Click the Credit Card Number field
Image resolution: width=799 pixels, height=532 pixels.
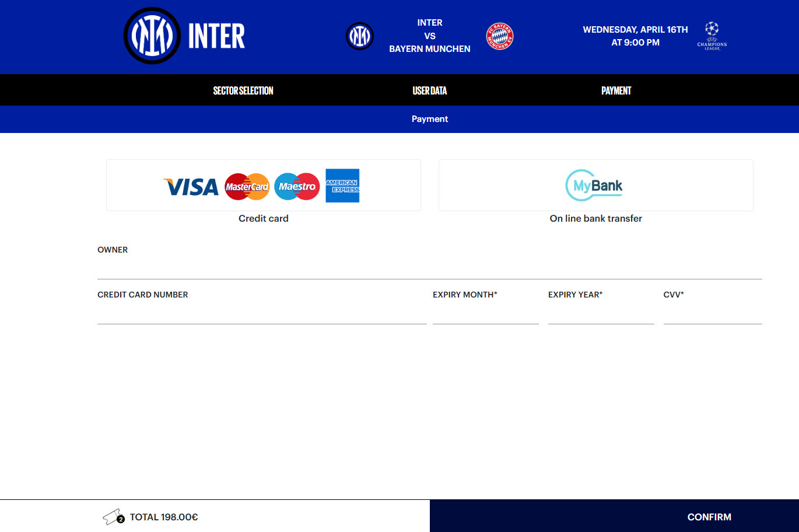coord(261,313)
